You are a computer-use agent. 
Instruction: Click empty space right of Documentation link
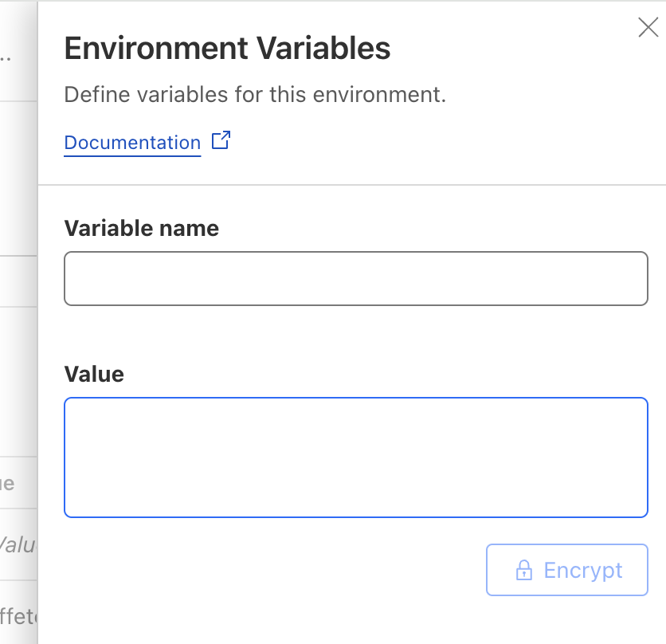pyautogui.click(x=438, y=143)
